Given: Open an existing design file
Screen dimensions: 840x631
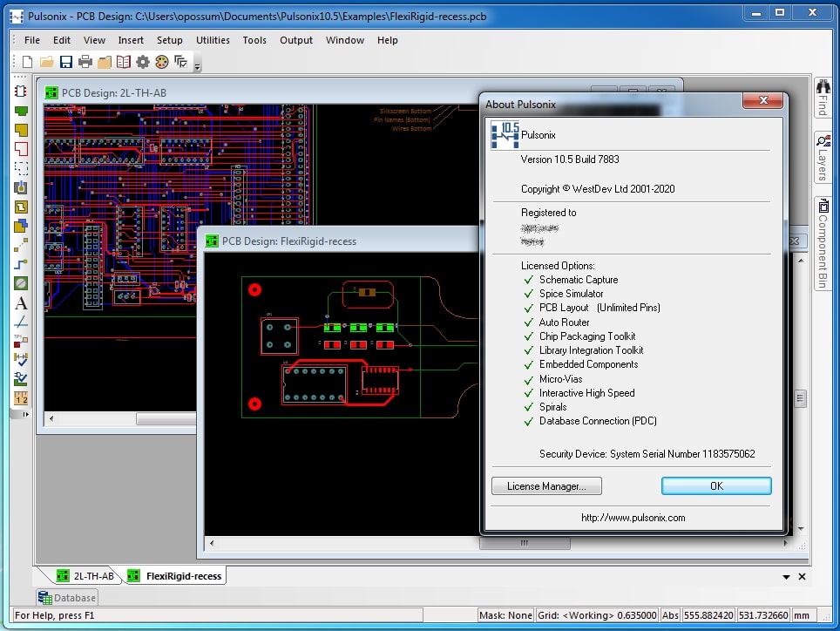Looking at the screenshot, I should [x=46, y=62].
